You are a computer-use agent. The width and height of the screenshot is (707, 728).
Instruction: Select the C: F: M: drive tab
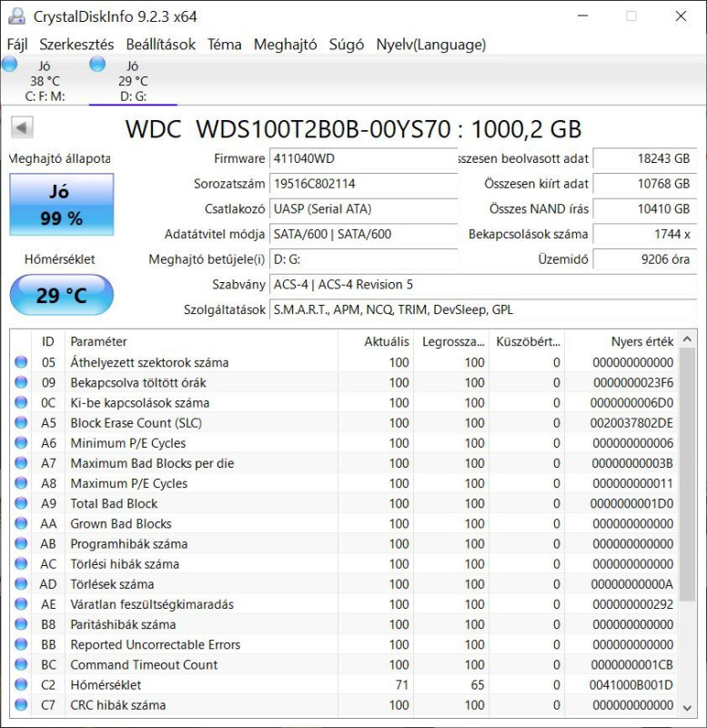[45, 80]
